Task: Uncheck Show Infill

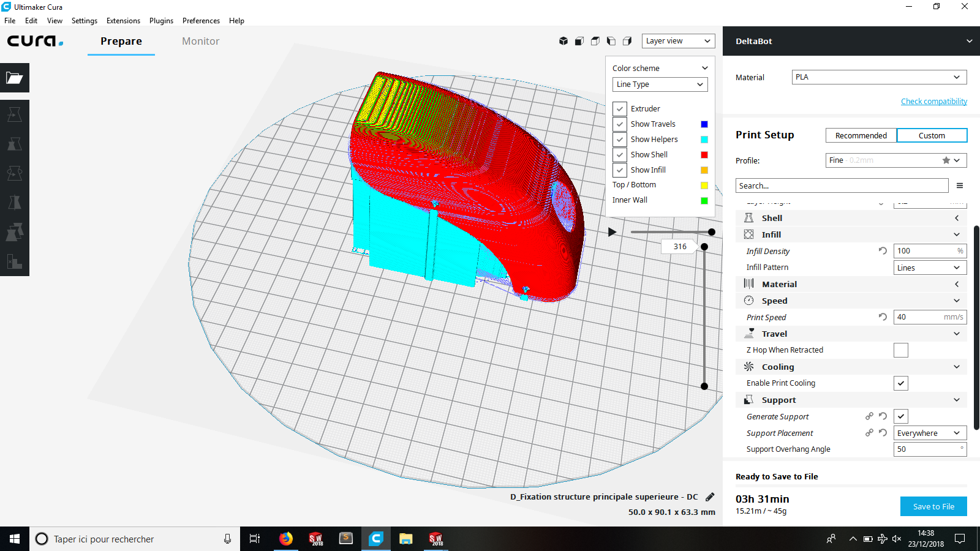Action: (620, 170)
